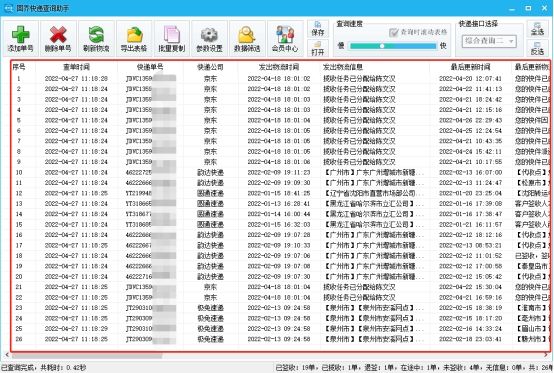Click the 反选 invert selection button
The image size is (554, 373).
coord(537,48)
